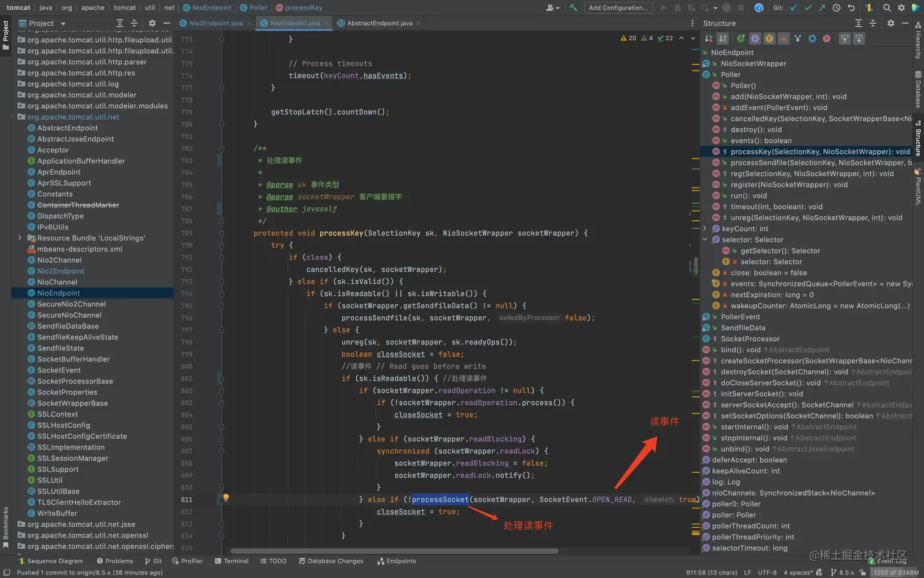The height and width of the screenshot is (578, 924).
Task: Toggle Sort Alphabetically in Structure
Action: (723, 39)
